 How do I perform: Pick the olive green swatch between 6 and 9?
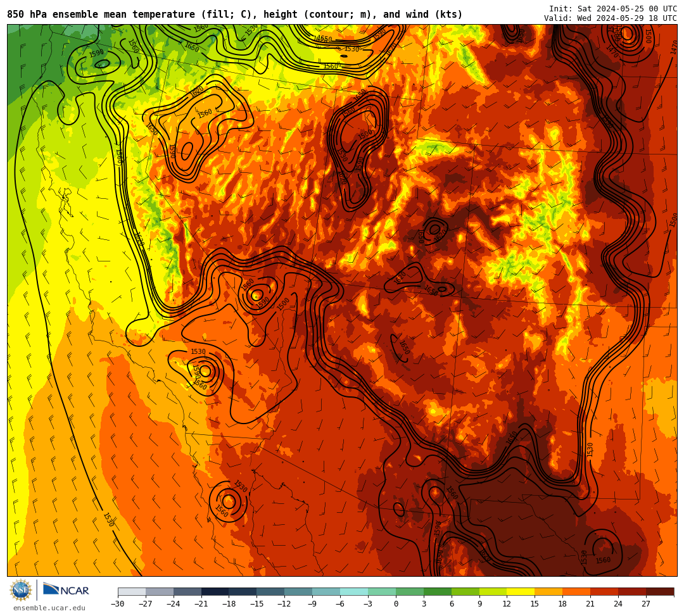coord(465,591)
